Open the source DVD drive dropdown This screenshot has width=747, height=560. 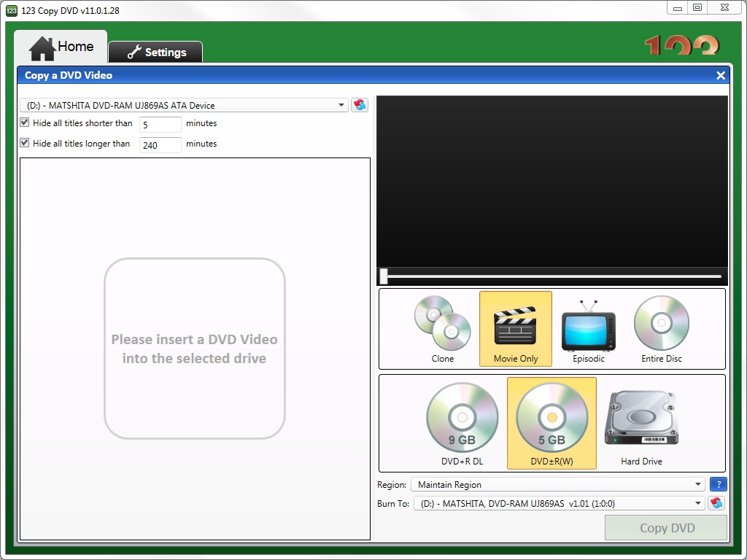point(185,105)
